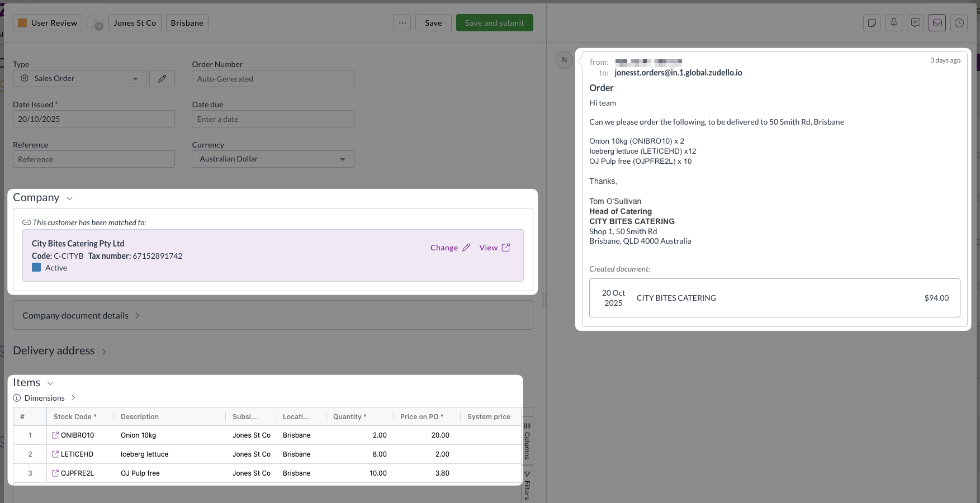Open the Currency Australian Dollar dropdown

273,159
